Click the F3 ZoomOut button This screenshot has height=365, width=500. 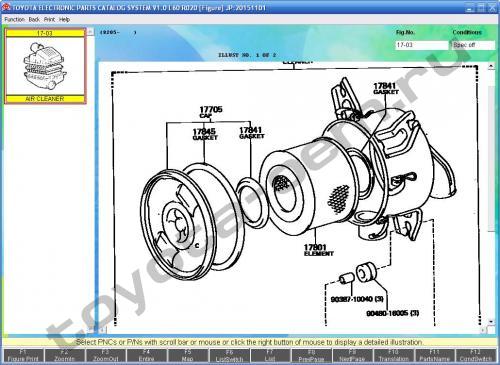coord(105,355)
